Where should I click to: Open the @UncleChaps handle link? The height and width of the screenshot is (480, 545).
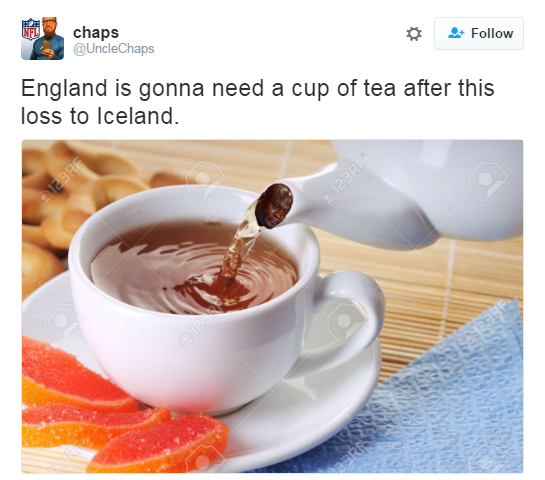114,49
